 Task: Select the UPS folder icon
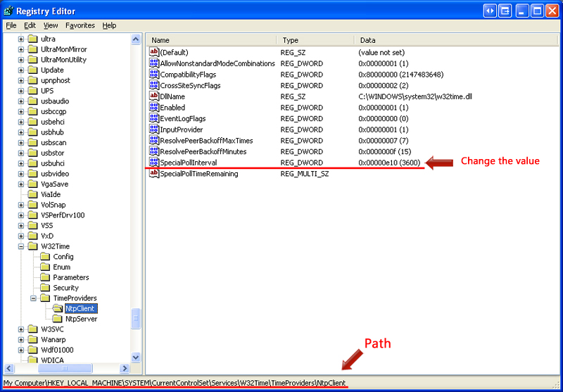pos(32,91)
